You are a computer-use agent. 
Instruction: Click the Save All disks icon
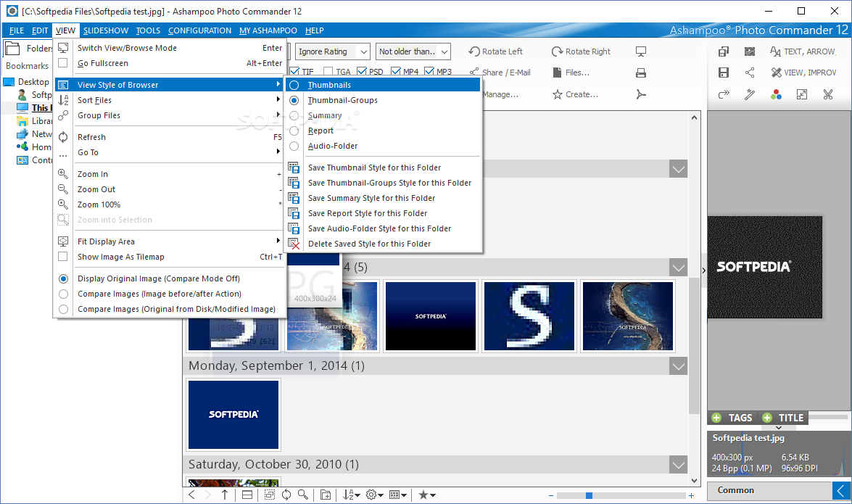723,51
